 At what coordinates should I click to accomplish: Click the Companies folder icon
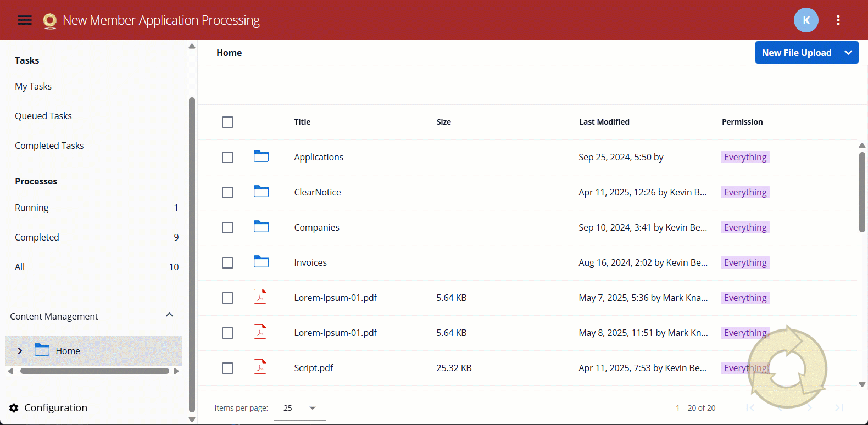[261, 227]
